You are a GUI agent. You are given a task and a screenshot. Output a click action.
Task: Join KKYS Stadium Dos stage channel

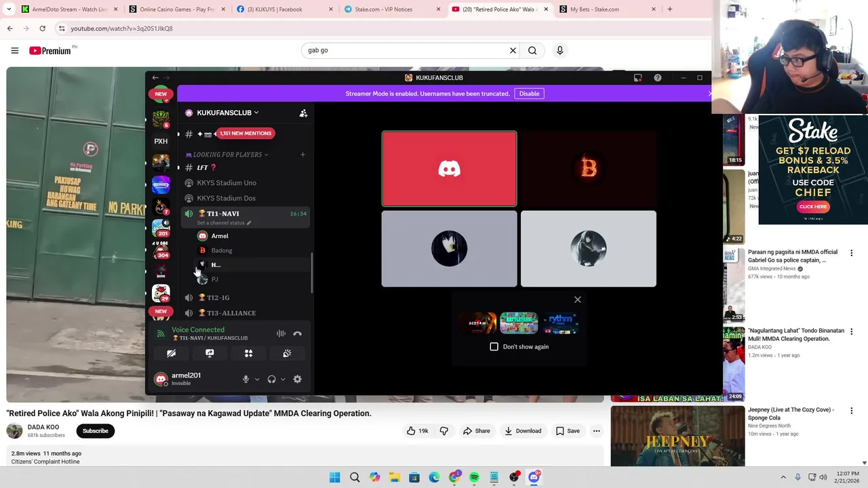245,198
